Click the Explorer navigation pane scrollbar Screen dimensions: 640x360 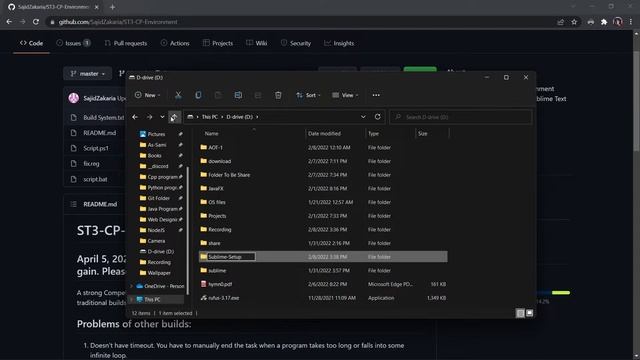point(187,231)
